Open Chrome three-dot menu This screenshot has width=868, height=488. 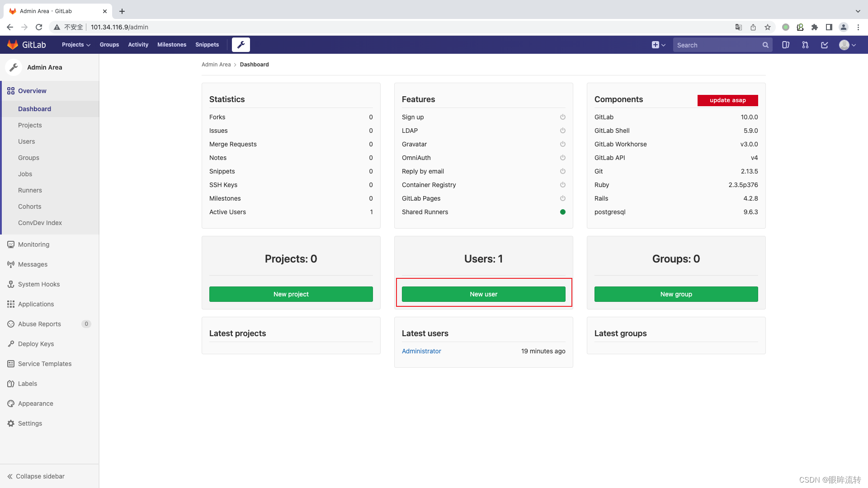(858, 27)
